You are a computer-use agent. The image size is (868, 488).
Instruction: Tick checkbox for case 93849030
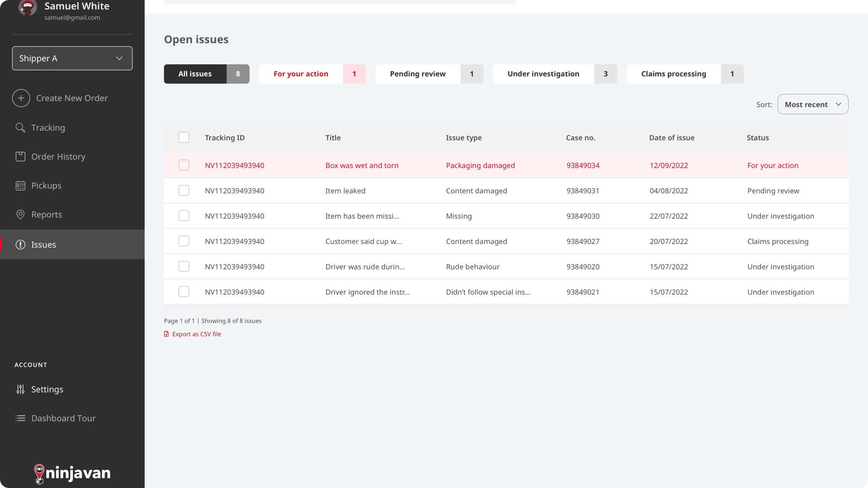[x=184, y=216]
